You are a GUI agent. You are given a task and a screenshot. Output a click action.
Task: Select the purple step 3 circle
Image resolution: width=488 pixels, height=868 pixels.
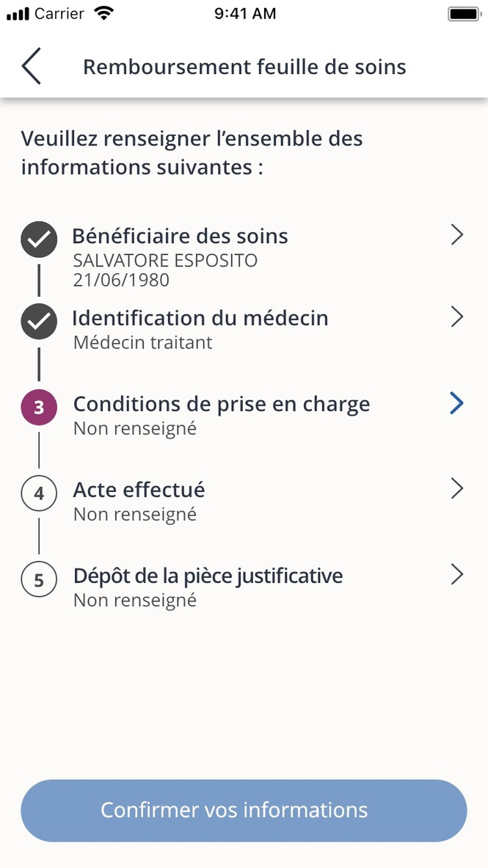pos(38,407)
